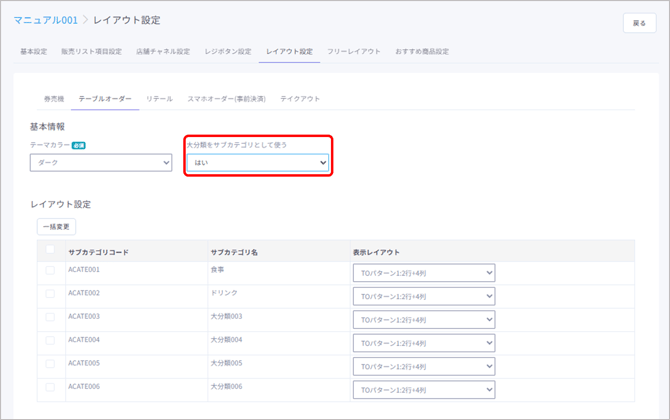Screen dimensions: 670x420
Task: Switch to 券売機 sub-tab
Action: coord(54,99)
